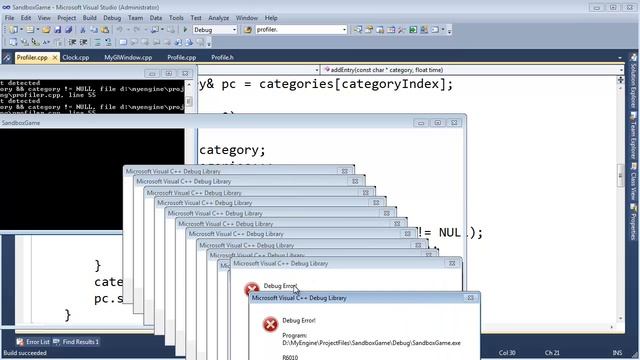
Task: Open the Tools menu
Action: [176, 18]
